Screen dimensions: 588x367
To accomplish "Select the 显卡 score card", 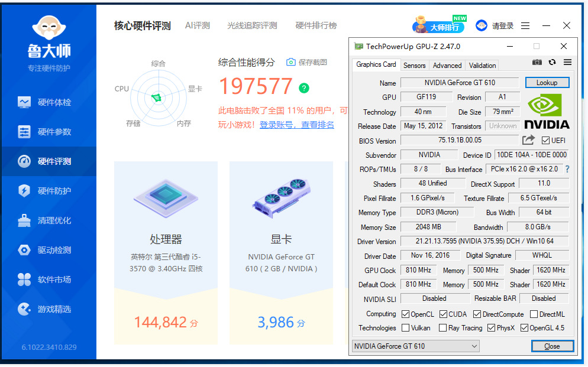I will 281,253.
